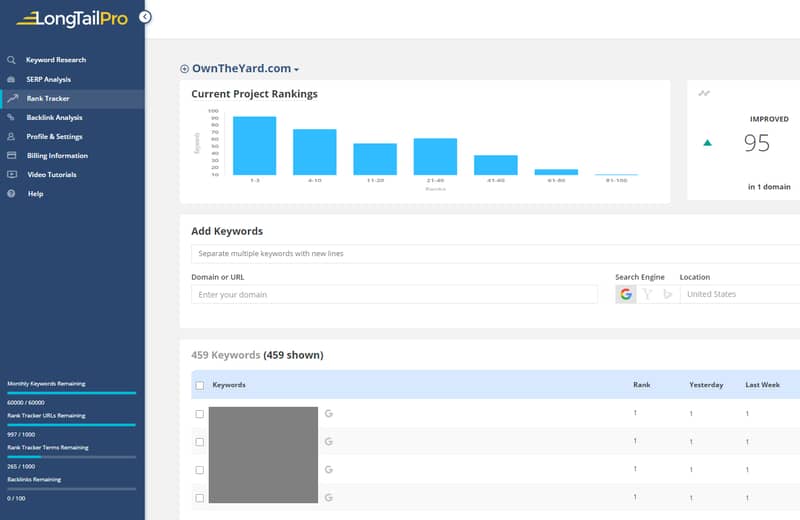The height and width of the screenshot is (520, 800).
Task: Click the 997 / 1000 quota text
Action: [21, 435]
